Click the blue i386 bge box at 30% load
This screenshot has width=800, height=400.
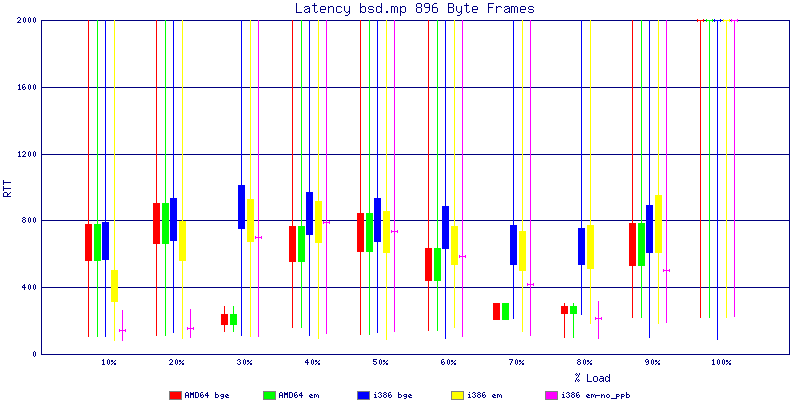click(241, 207)
